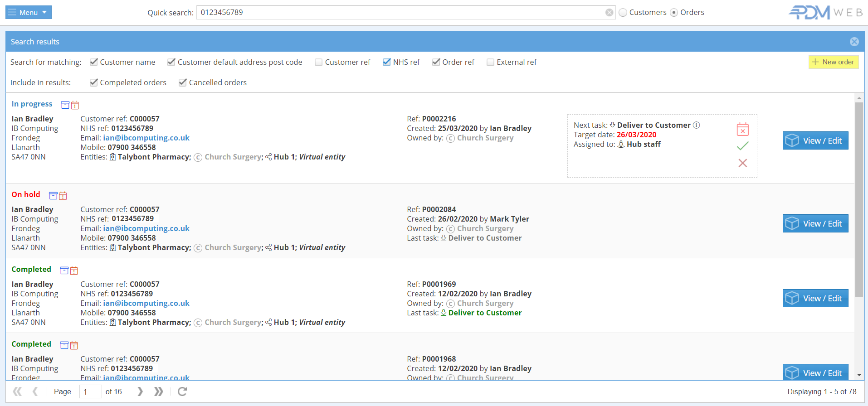Click info icon next to Deliver to Customer
This screenshot has height=406, width=868.
pos(697,125)
